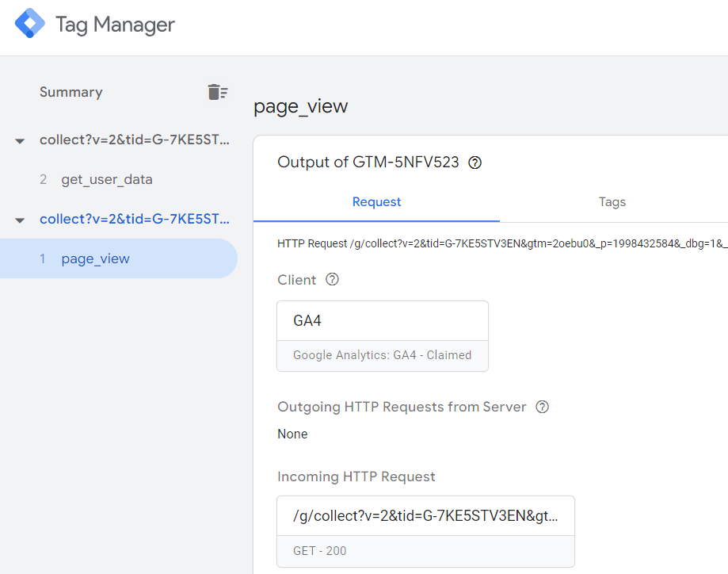Select the page_view event in sidebar
The height and width of the screenshot is (574, 728).
(118, 258)
